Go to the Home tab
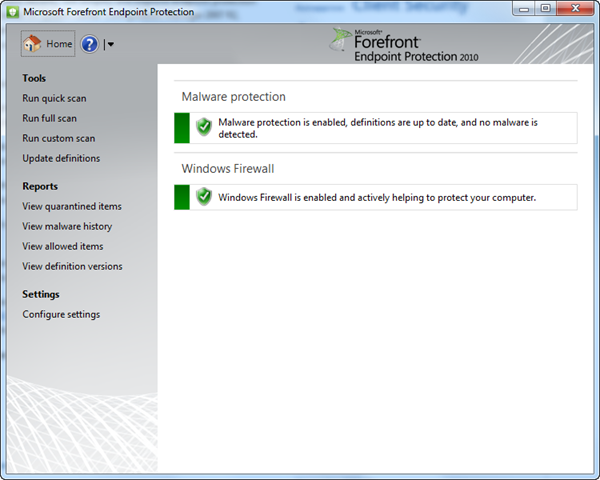600x480 pixels. pos(48,44)
